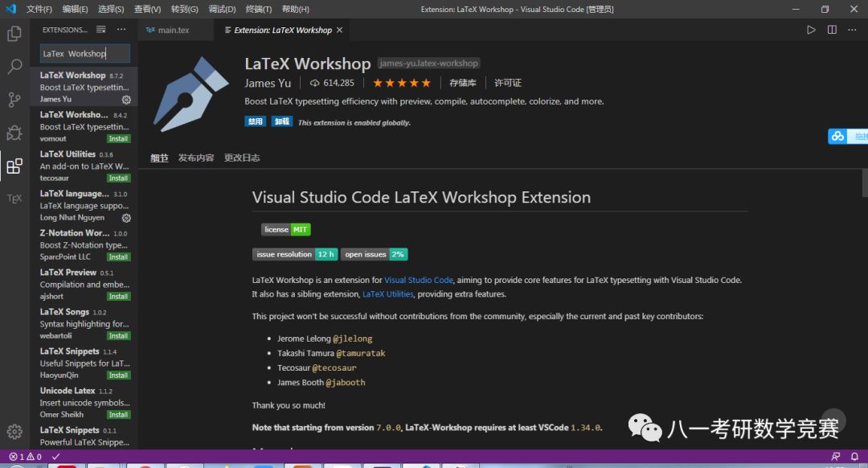868x468 pixels.
Task: Open the 选择(S) menu
Action: [111, 10]
